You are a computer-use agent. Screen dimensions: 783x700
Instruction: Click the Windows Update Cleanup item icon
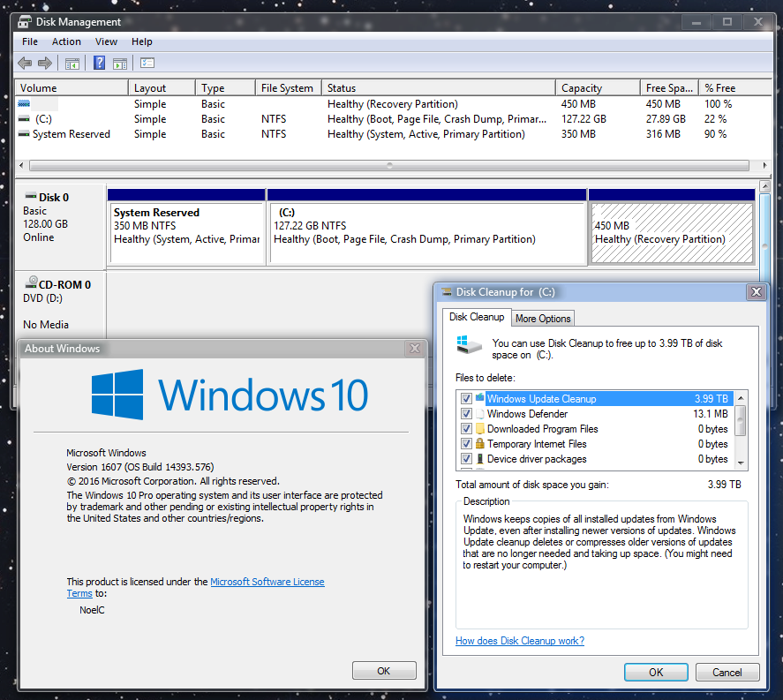(480, 398)
